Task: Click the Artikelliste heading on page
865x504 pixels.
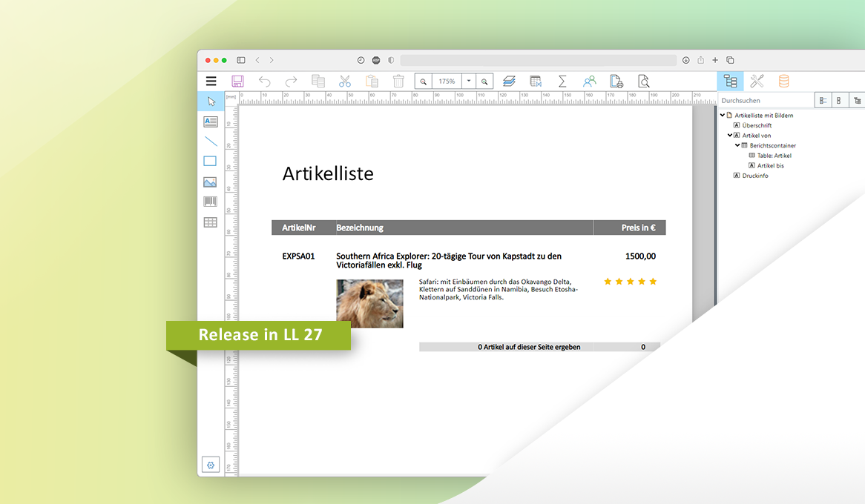Action: (x=328, y=173)
